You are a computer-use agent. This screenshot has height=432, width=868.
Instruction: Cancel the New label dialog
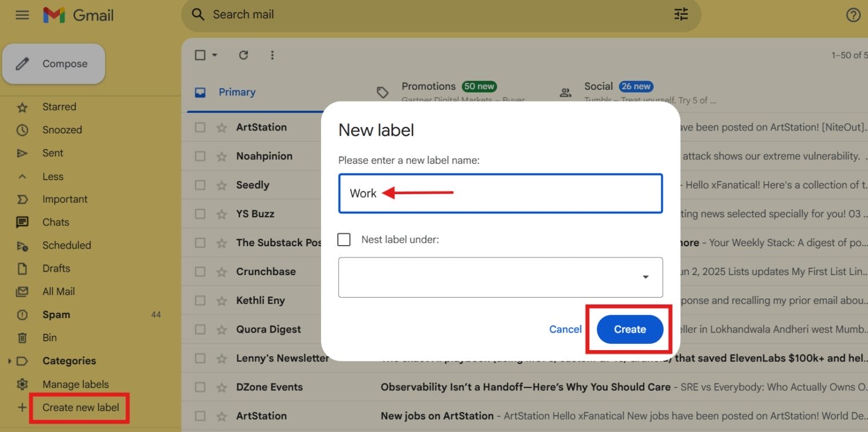pyautogui.click(x=565, y=329)
